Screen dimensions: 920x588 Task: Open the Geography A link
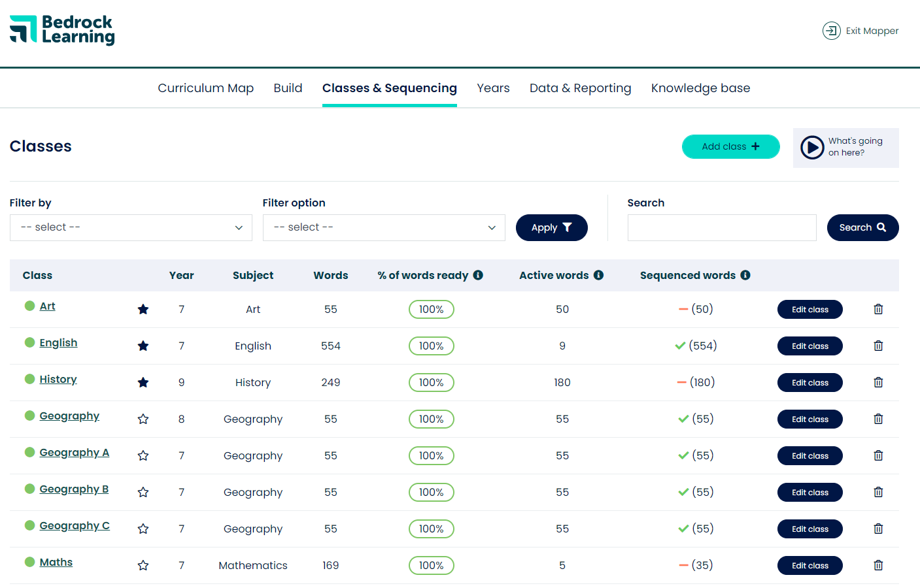[x=75, y=452]
